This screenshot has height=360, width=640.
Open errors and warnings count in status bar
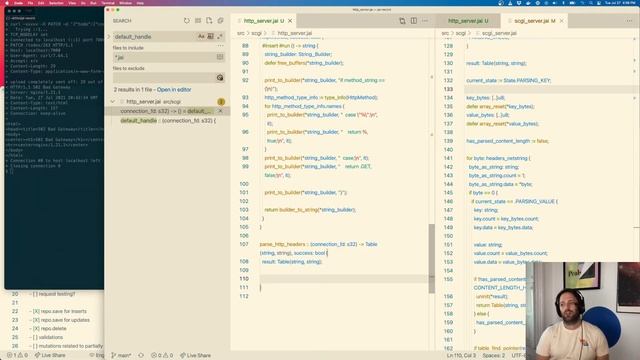162,356
